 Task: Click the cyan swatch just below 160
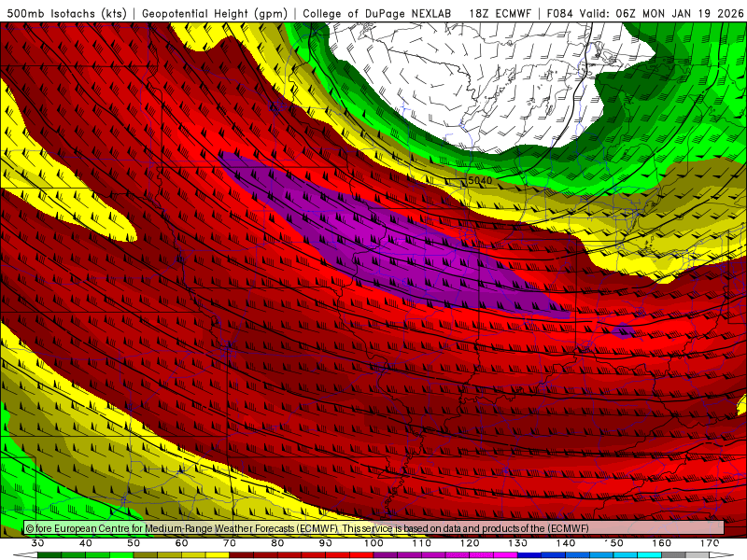649,555
